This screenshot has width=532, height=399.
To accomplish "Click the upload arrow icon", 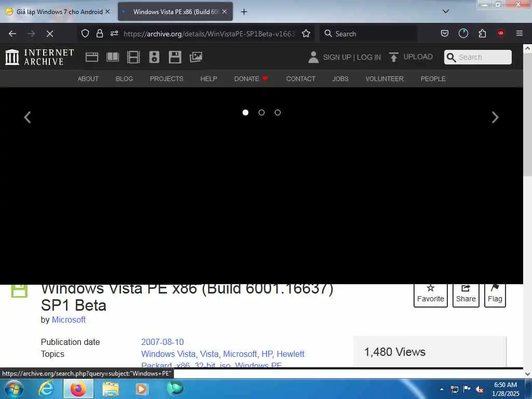I will tap(394, 57).
